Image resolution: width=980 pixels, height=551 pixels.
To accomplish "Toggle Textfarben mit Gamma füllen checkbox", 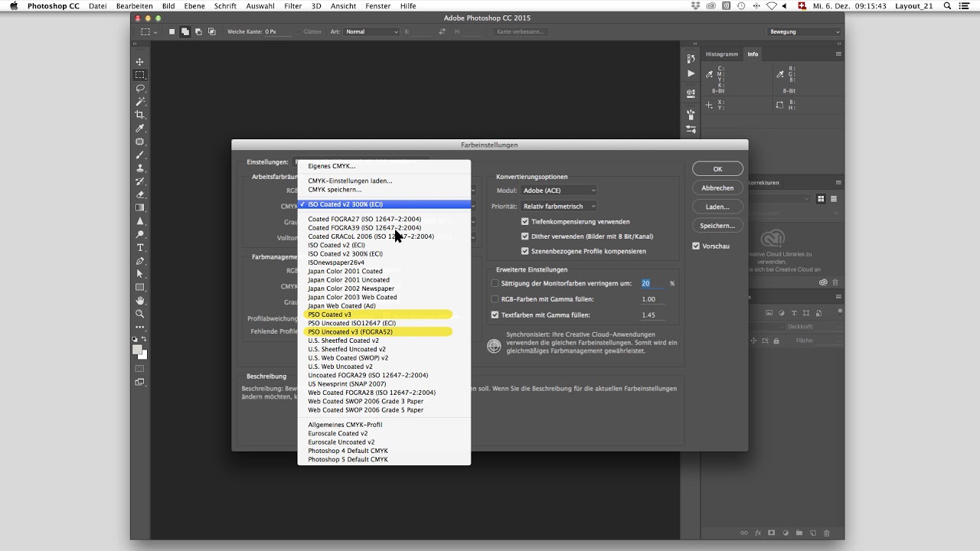I will [495, 315].
